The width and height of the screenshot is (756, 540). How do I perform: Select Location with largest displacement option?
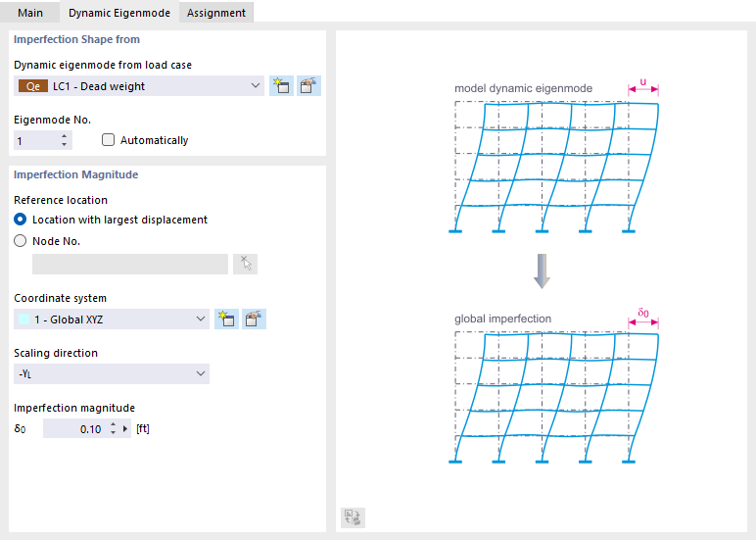point(21,220)
